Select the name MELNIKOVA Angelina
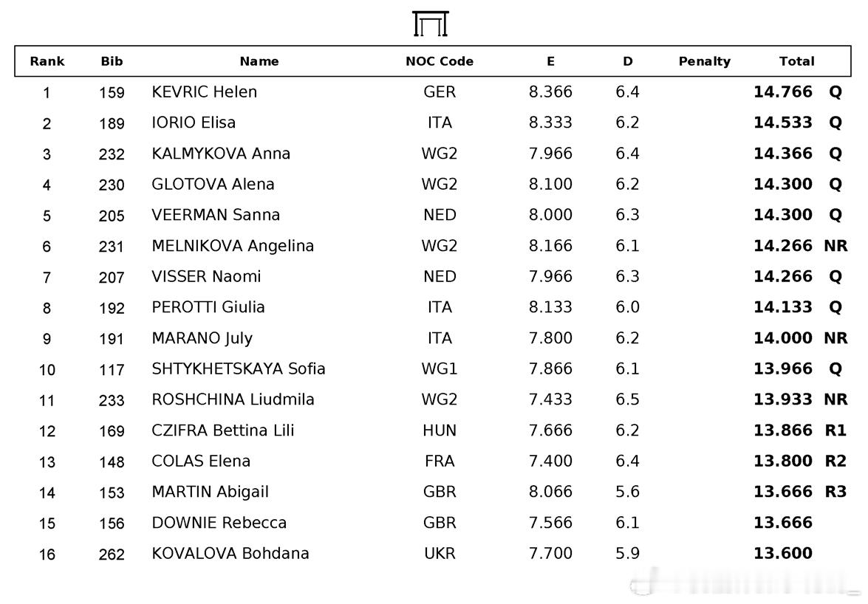Image resolution: width=868 pixels, height=604 pixels. click(x=233, y=246)
